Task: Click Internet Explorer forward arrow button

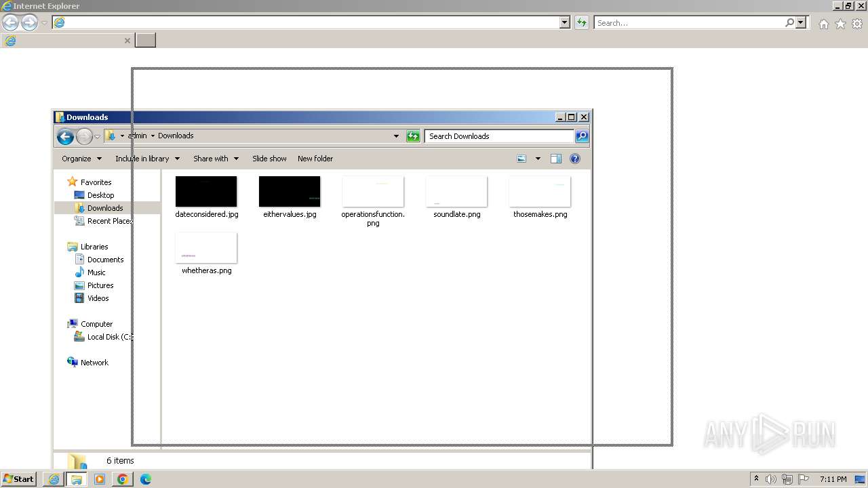Action: (x=29, y=22)
